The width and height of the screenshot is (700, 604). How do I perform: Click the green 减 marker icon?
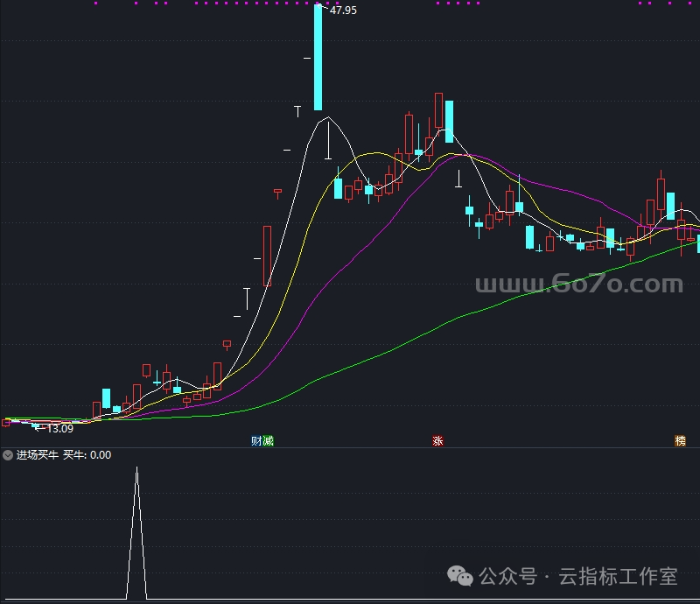268,441
